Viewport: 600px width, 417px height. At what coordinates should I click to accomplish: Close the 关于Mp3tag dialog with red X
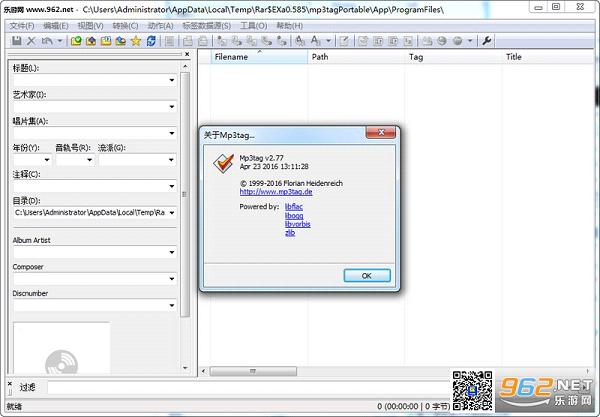coord(381,132)
